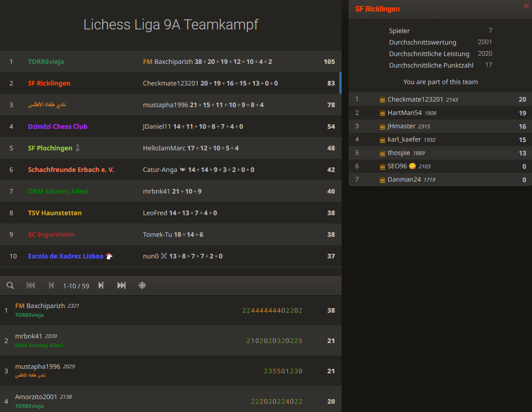Click crown icon beside thospie
Viewport: 532px width, 412px height.
pyautogui.click(x=383, y=153)
